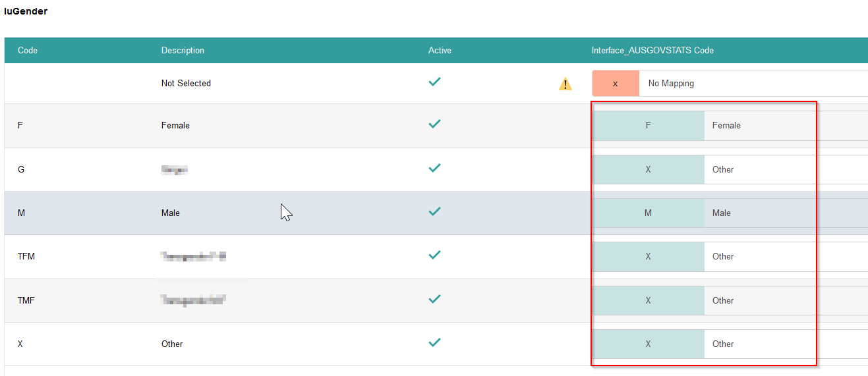Click the Active checkmark for Not Selected
The width and height of the screenshot is (868, 376).
(x=434, y=82)
